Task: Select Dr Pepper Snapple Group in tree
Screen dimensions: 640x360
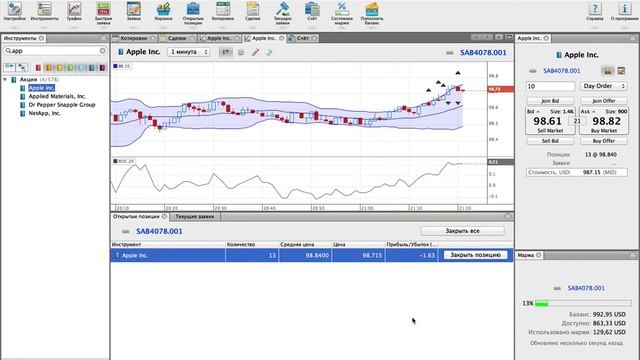Action: coord(62,105)
